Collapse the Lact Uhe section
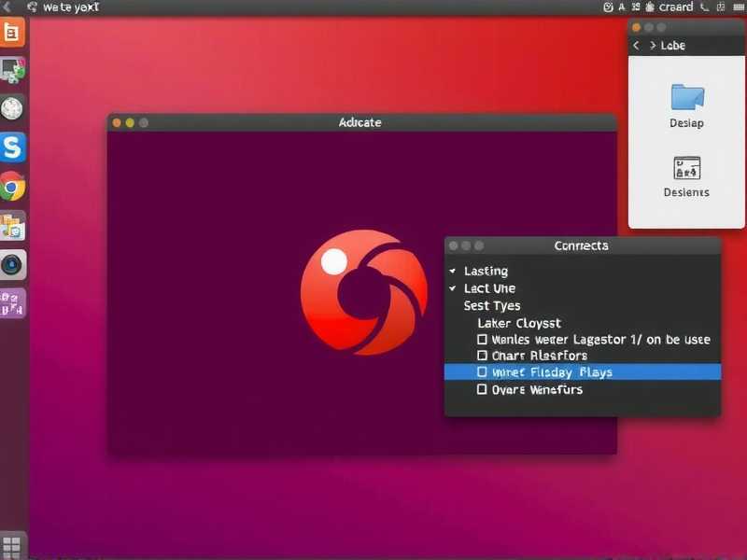The height and width of the screenshot is (560, 747). coord(452,288)
